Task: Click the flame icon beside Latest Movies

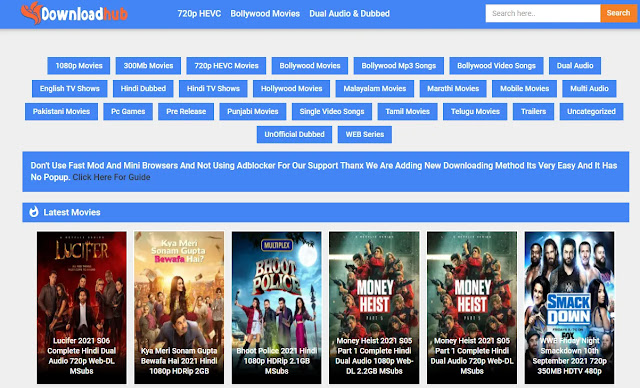Action: (x=34, y=212)
